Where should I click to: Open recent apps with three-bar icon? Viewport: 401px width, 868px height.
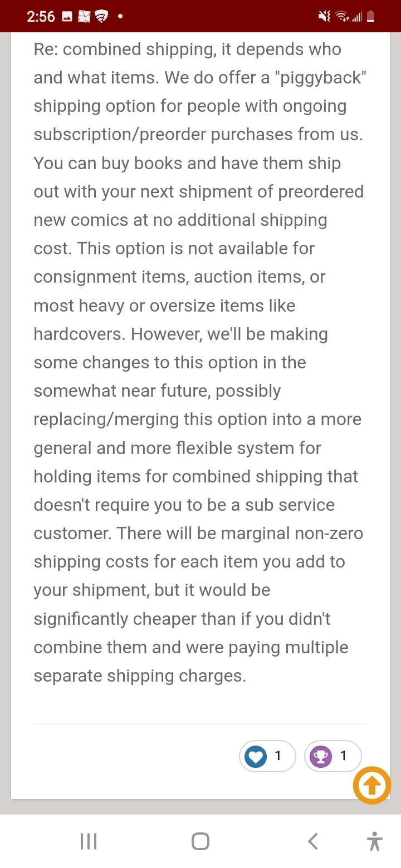(89, 841)
